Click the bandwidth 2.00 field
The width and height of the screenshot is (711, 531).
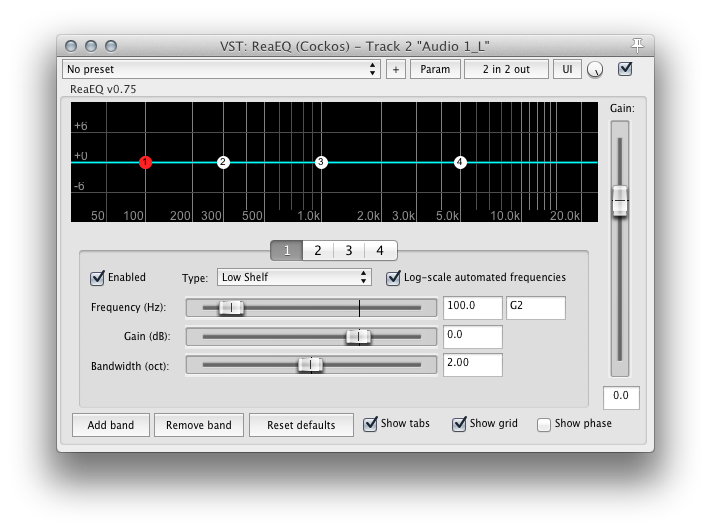(472, 365)
